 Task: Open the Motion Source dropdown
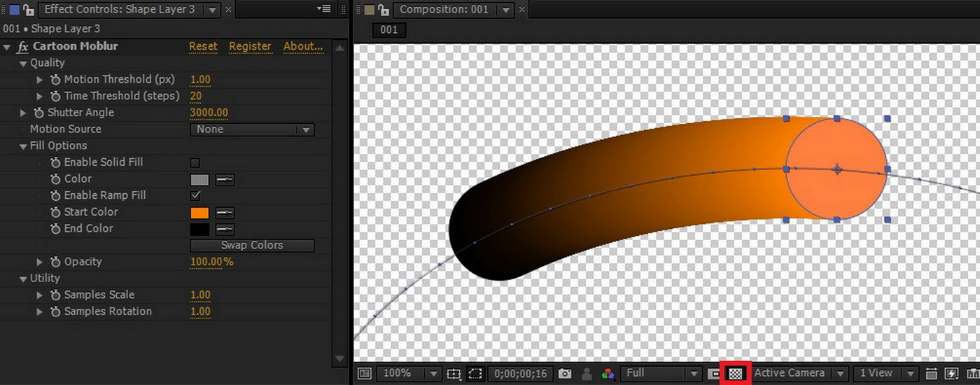252,129
